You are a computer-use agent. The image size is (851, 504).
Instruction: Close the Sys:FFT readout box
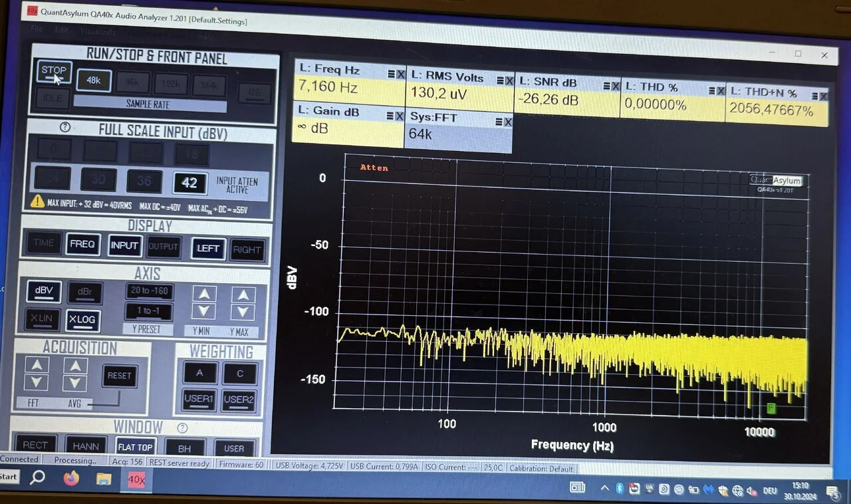click(507, 122)
